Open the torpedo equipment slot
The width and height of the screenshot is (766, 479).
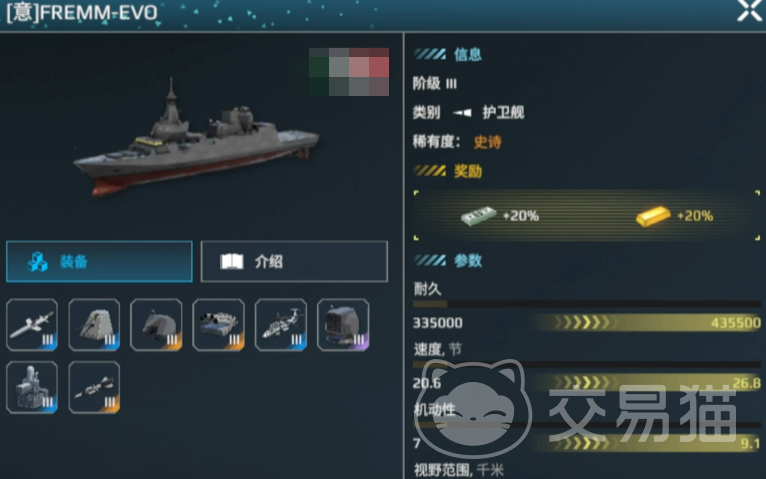[x=94, y=387]
